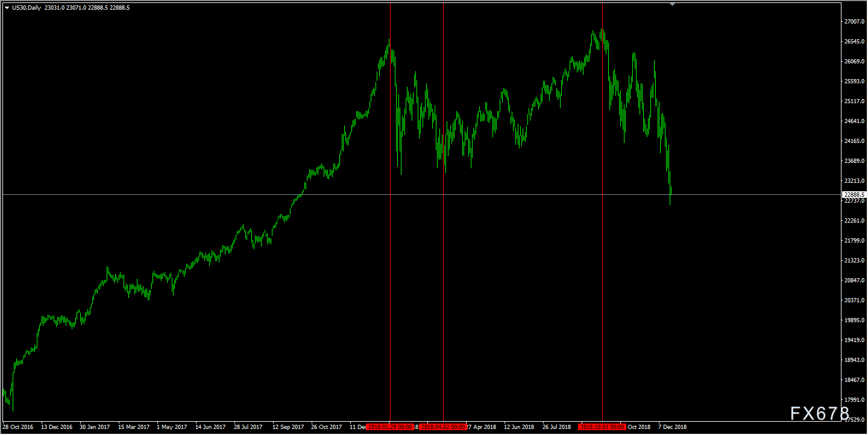This screenshot has width=868, height=435.
Task: Click the 13 Dec 2016 date label
Action: pos(57,427)
